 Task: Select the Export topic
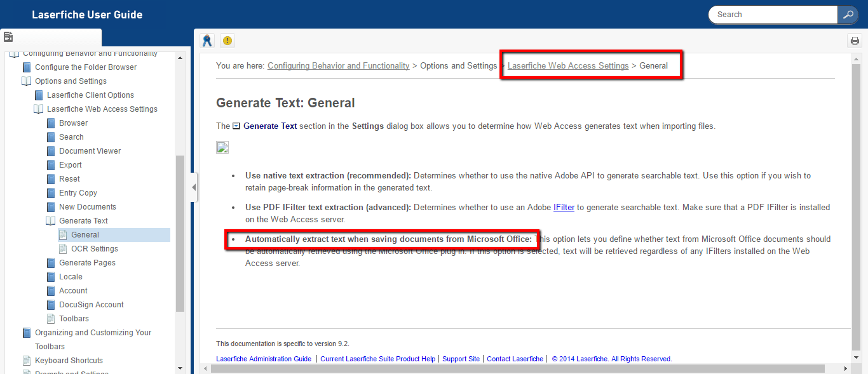[x=71, y=165]
